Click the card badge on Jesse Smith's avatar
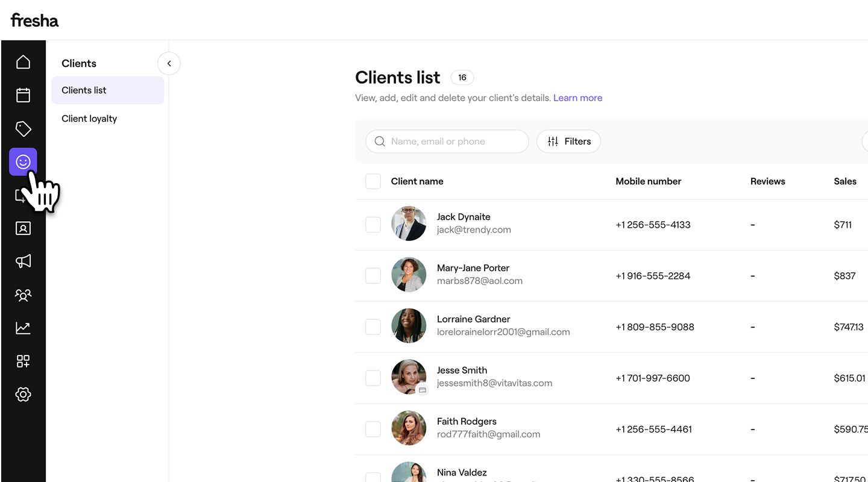The height and width of the screenshot is (482, 868). (x=423, y=390)
